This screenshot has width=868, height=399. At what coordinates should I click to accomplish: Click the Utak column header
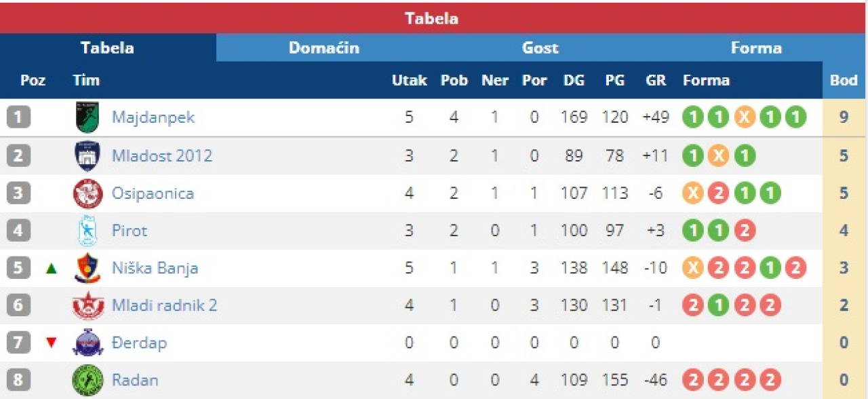point(409,80)
